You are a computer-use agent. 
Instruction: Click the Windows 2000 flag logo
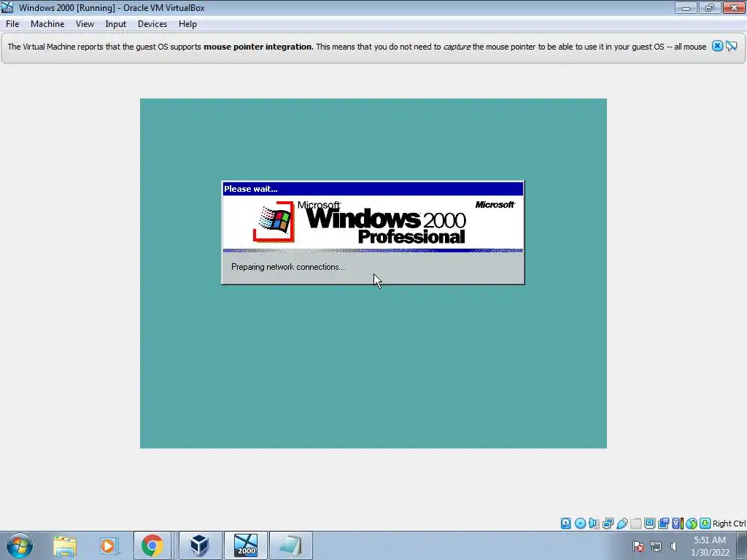point(274,222)
